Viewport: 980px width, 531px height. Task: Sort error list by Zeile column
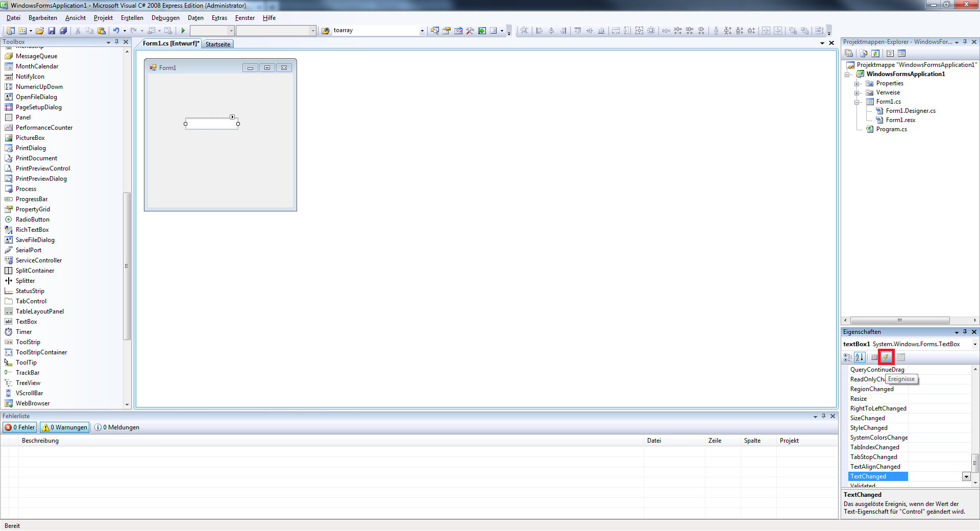(x=723, y=441)
